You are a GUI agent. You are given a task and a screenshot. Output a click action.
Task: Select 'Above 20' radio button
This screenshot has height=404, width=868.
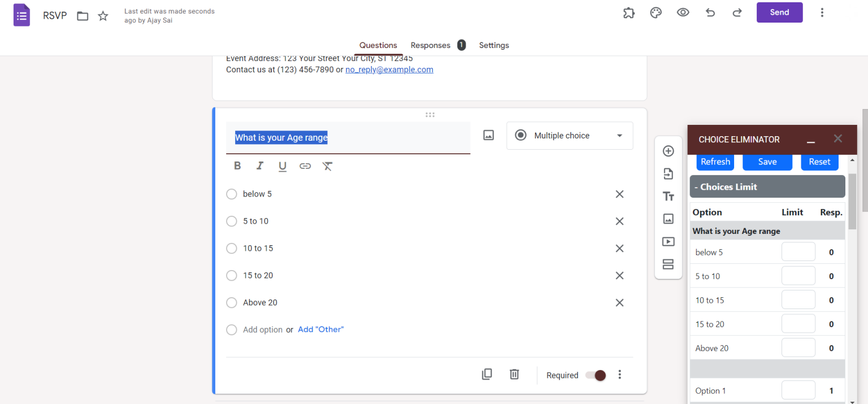point(231,302)
